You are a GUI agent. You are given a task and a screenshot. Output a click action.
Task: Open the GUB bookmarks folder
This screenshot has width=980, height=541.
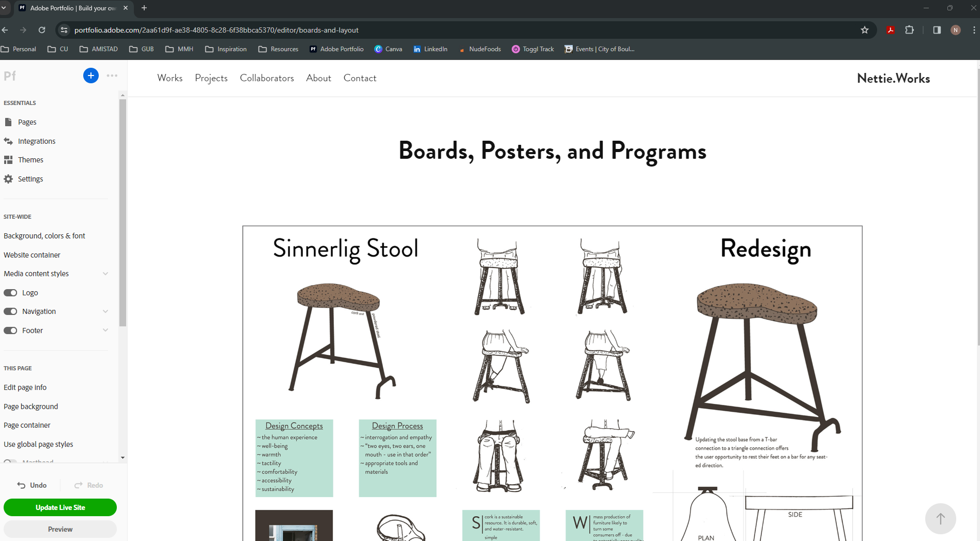pyautogui.click(x=142, y=49)
